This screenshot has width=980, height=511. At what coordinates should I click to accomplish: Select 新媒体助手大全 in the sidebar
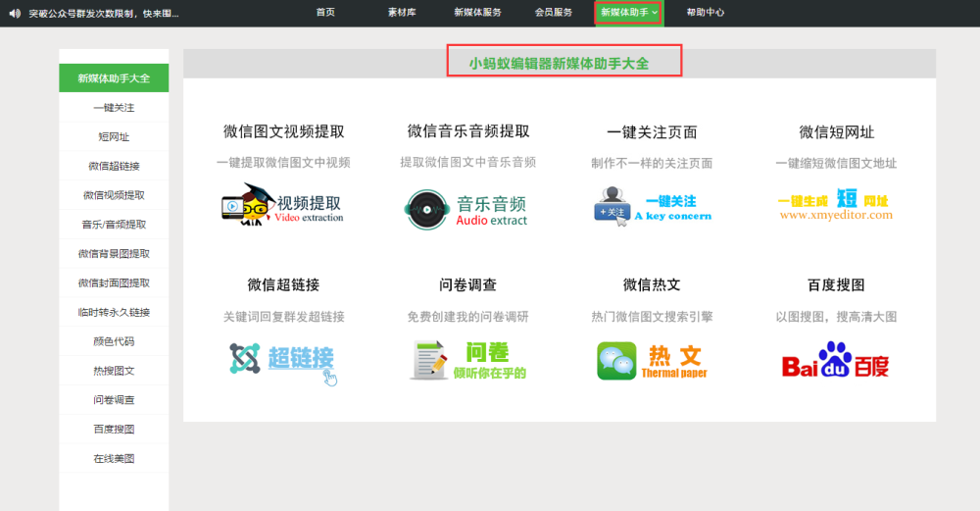tap(114, 78)
